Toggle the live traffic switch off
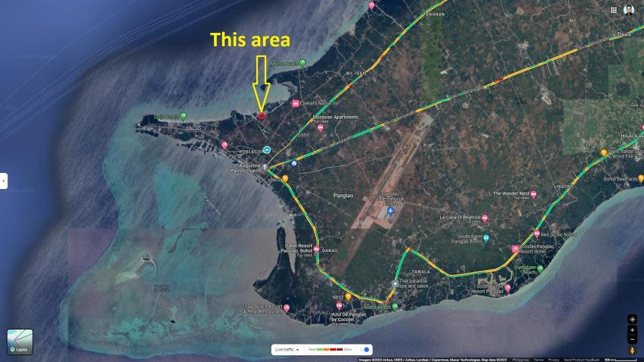Screen dimensions: 644x362 point(366,349)
